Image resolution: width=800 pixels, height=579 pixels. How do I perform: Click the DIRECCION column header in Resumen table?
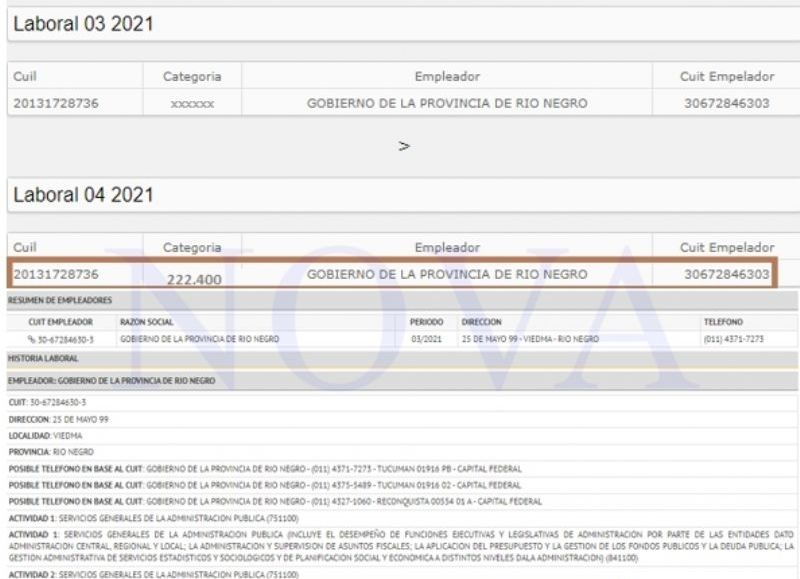(481, 322)
